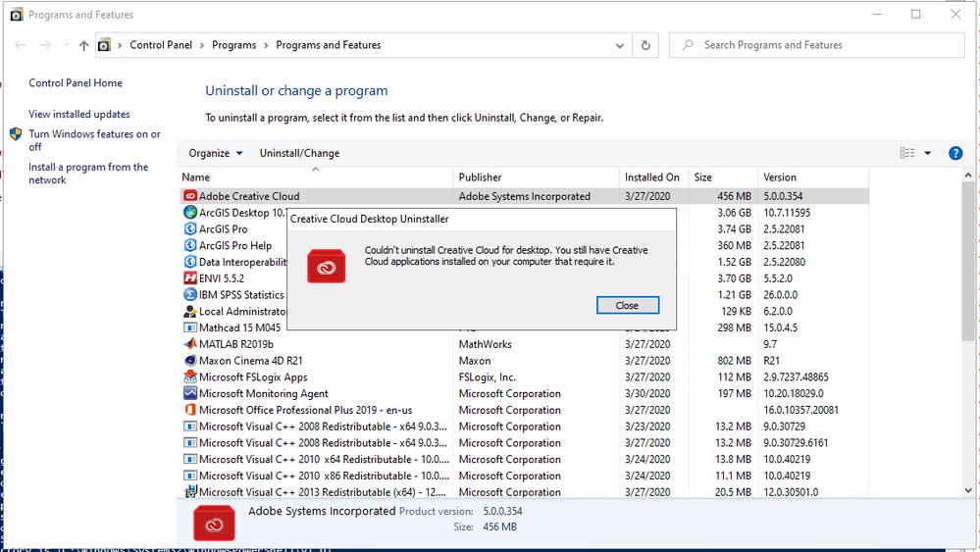Click the change view icon
Image resolution: width=980 pixels, height=552 pixels.
tap(906, 153)
